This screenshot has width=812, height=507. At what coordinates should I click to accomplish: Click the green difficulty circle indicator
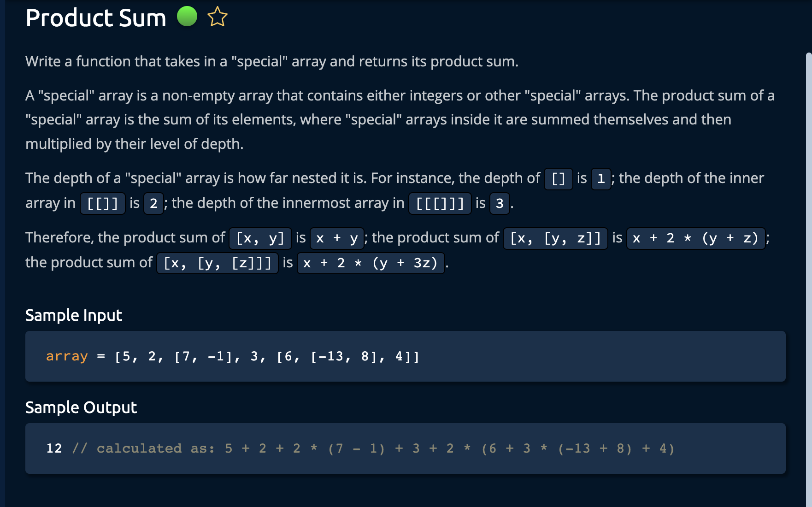(187, 17)
